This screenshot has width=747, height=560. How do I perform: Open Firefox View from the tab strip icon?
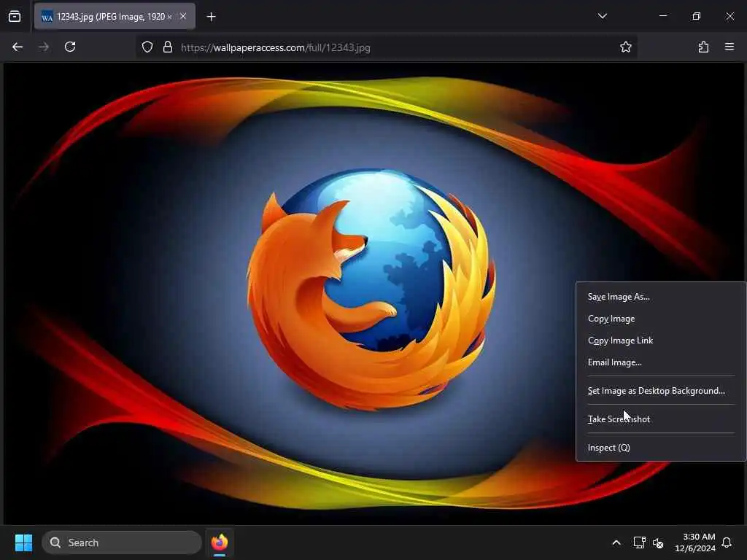point(15,16)
